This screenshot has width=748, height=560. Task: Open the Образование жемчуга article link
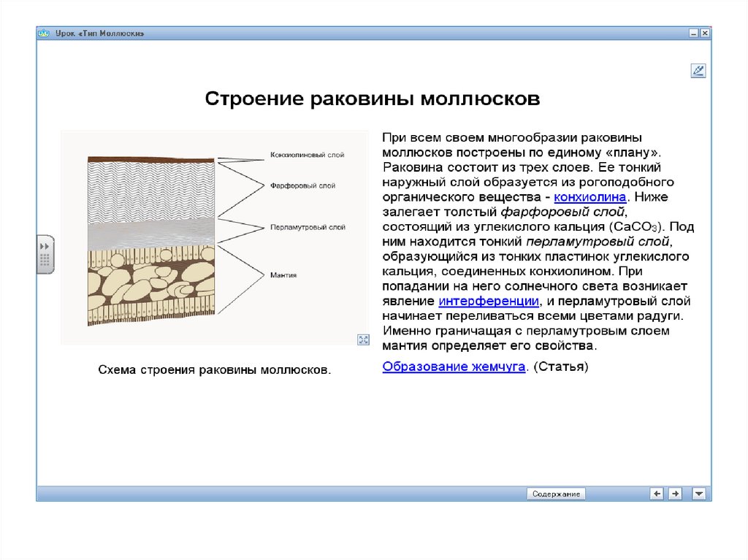(x=454, y=367)
